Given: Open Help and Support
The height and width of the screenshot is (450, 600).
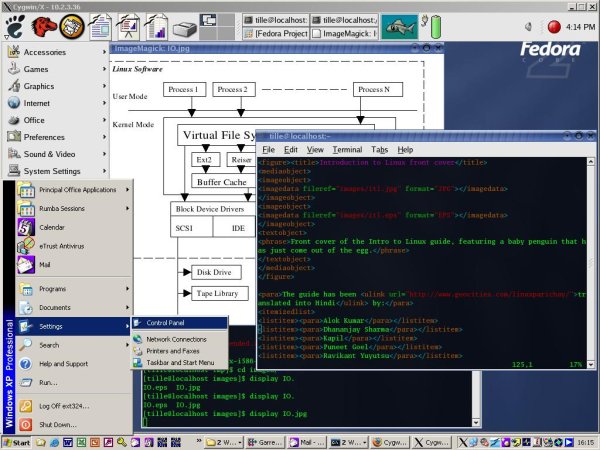Looking at the screenshot, I should point(63,364).
